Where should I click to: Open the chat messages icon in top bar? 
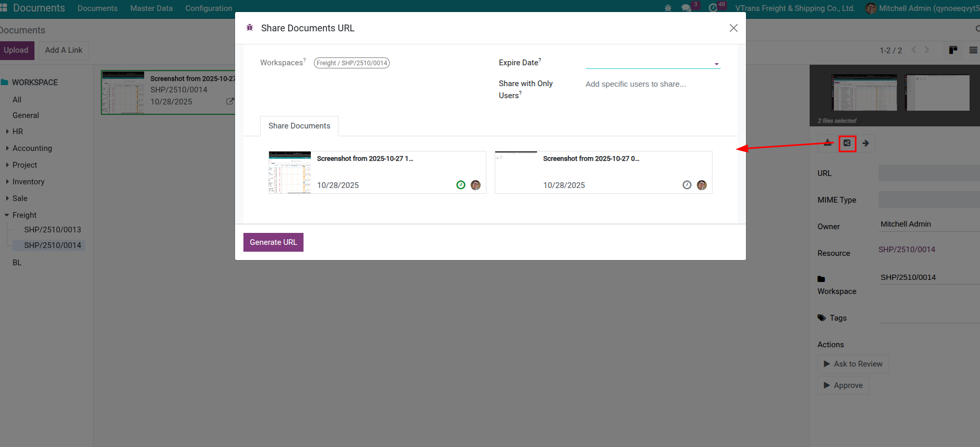[x=686, y=8]
